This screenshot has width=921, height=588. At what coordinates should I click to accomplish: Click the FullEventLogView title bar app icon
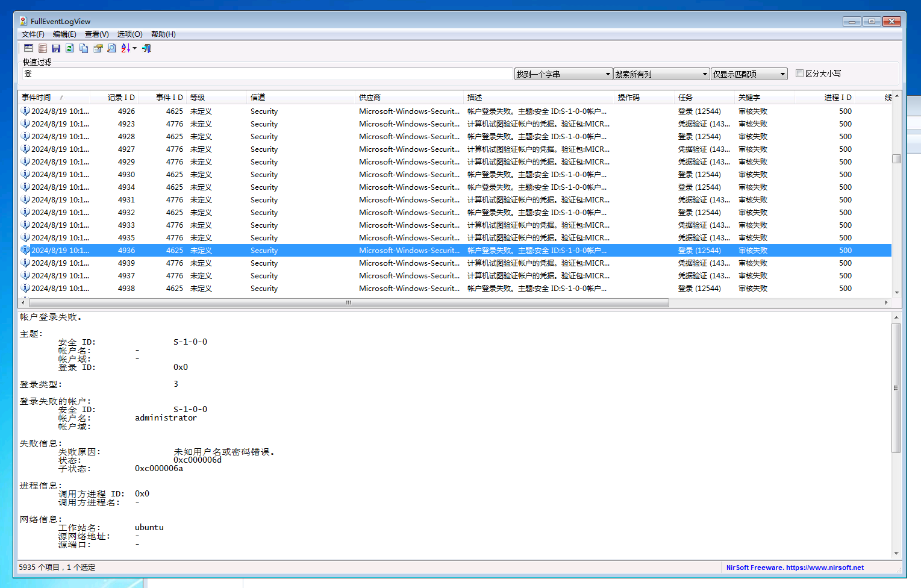[23, 21]
